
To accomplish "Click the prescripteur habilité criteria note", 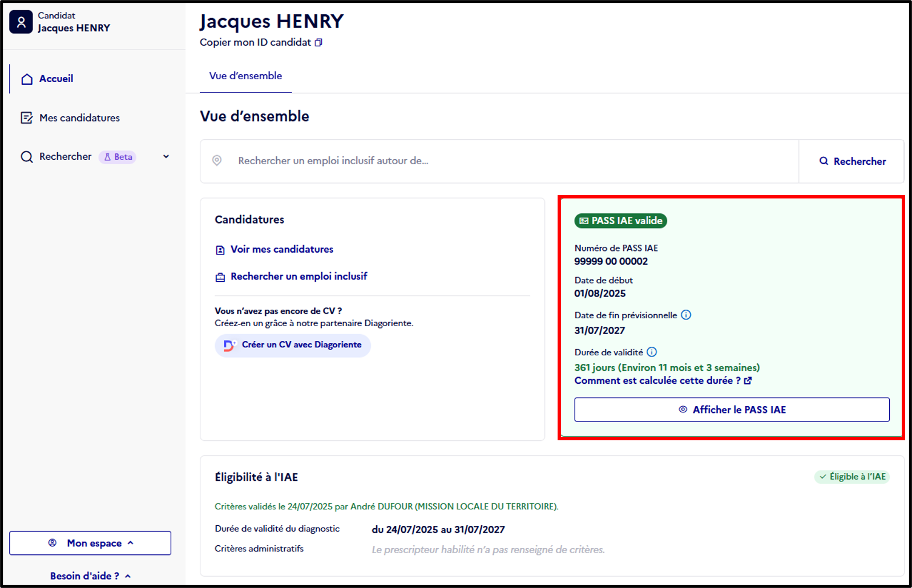I will pos(488,550).
